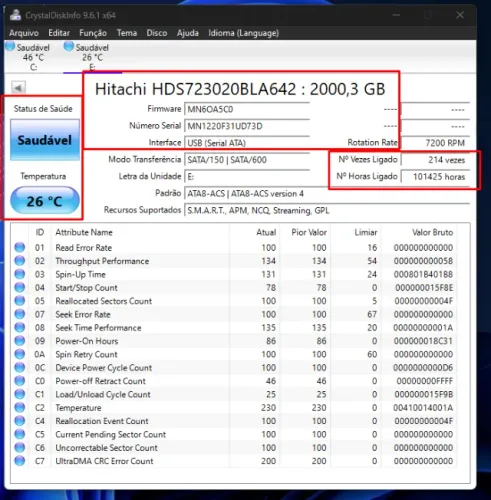Image resolution: width=491 pixels, height=500 pixels.
Task: Click the CrystalDiskInfo app icon in title bar
Action: pyautogui.click(x=15, y=15)
